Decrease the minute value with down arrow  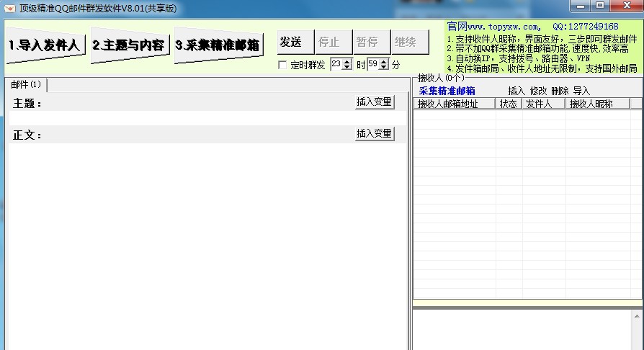pyautogui.click(x=384, y=67)
